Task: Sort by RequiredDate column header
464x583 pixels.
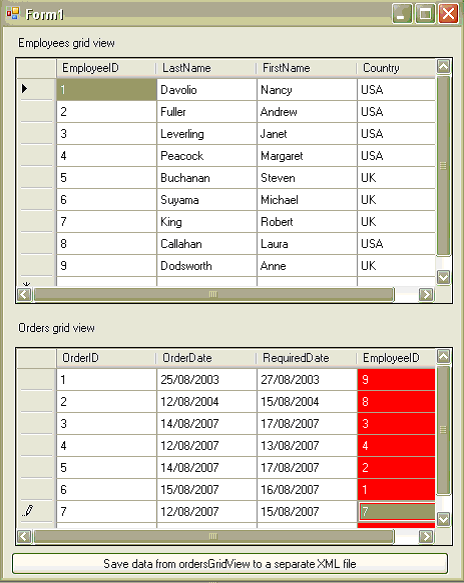Action: click(307, 358)
